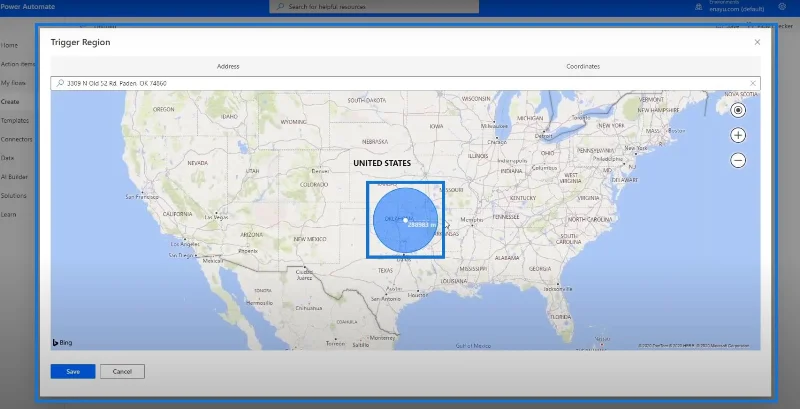Click the TENNESSEE label on map
Screen dimensions: 800x409
pos(506,217)
